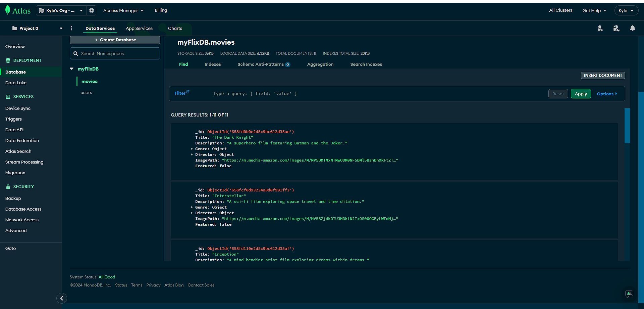Collapse the myFlixDB database tree

[x=71, y=69]
